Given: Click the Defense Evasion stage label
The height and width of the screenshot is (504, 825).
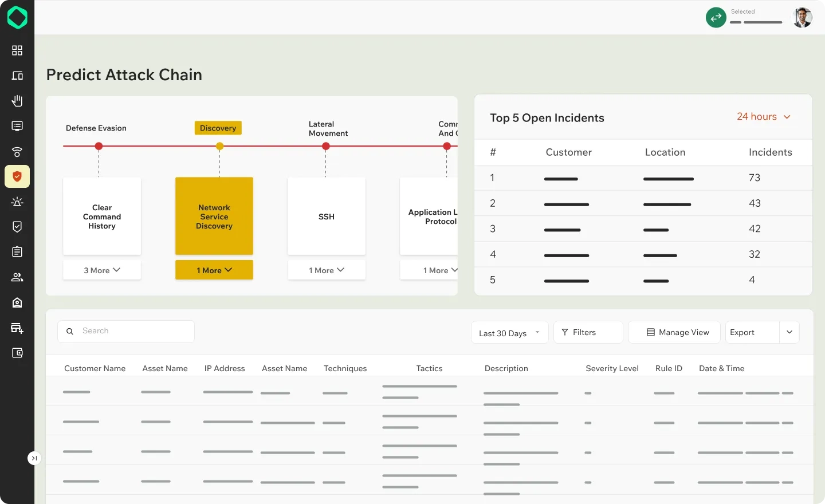Looking at the screenshot, I should click(x=96, y=128).
